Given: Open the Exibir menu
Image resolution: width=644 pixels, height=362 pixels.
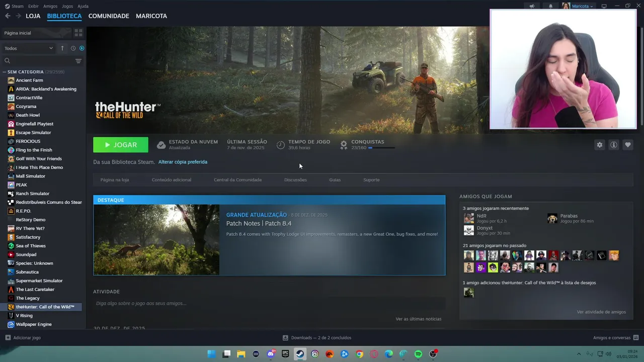Looking at the screenshot, I should click(33, 6).
